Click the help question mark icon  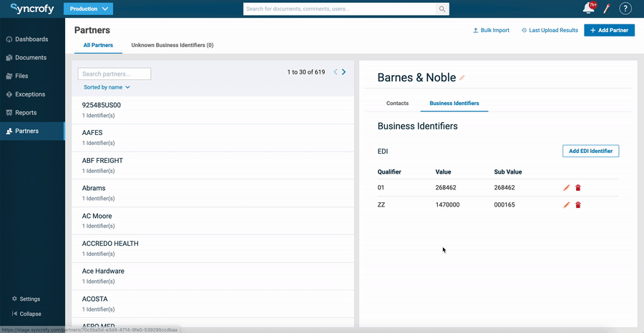point(625,9)
